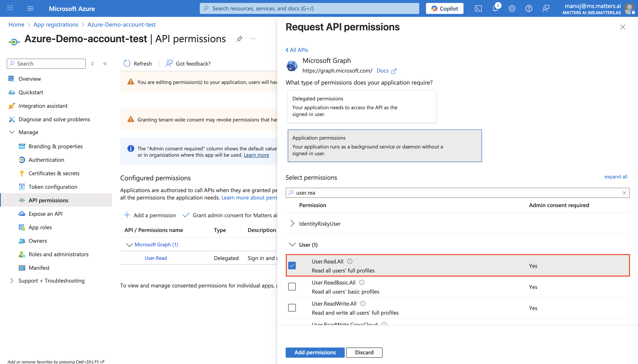Pin the API permissions page
638x364 pixels.
click(239, 39)
